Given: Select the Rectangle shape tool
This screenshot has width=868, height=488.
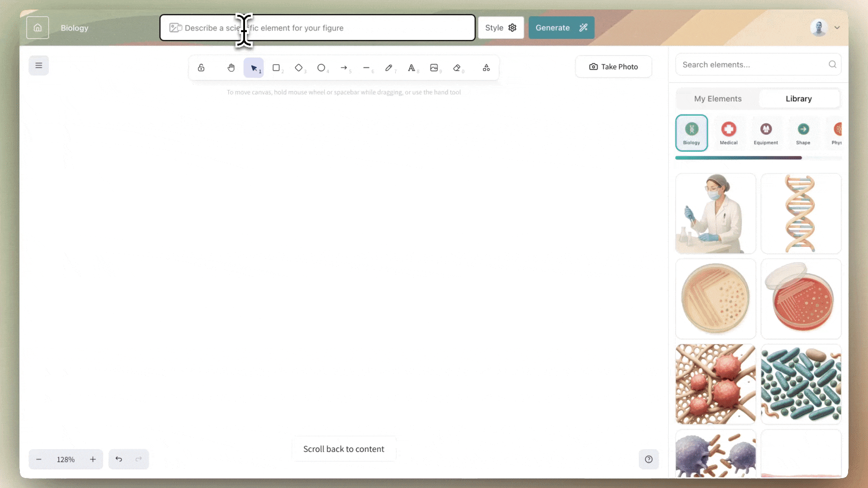Looking at the screenshot, I should 276,68.
